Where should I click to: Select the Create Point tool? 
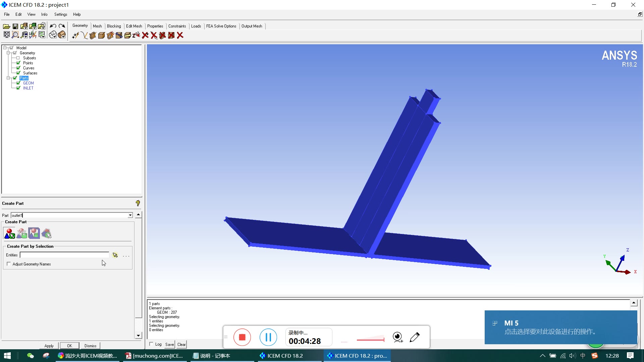(x=75, y=35)
